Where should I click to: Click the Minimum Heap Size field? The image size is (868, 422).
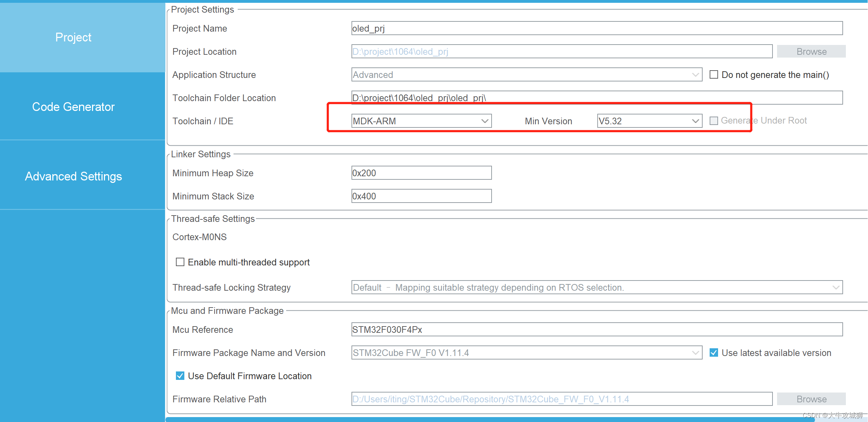pos(421,173)
